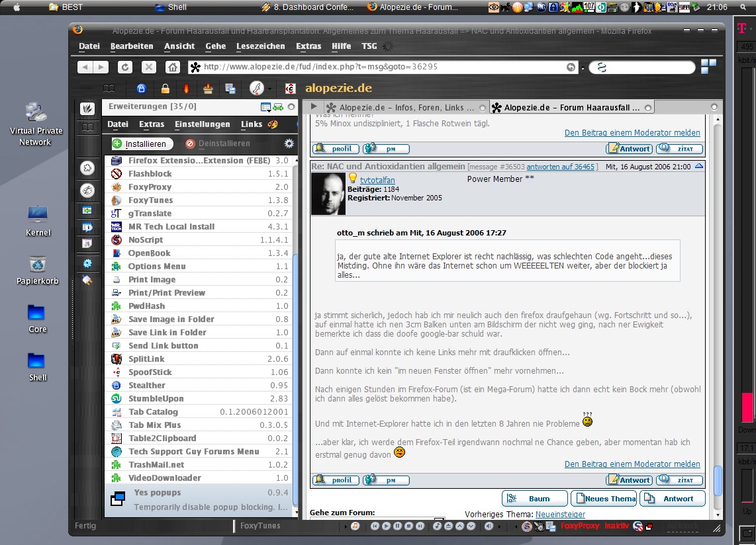The width and height of the screenshot is (756, 545).
Task: Toggle the NoScript icon in the status bar
Action: click(638, 526)
